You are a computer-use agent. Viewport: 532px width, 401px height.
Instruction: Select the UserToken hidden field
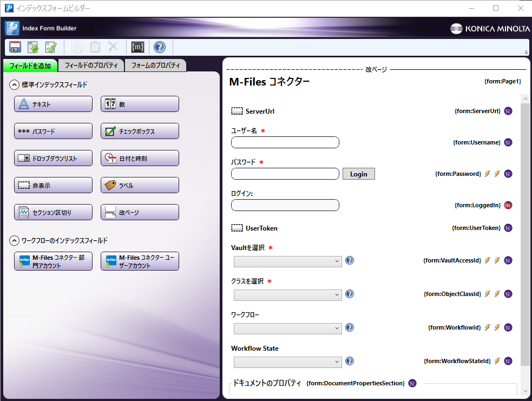[x=254, y=228]
